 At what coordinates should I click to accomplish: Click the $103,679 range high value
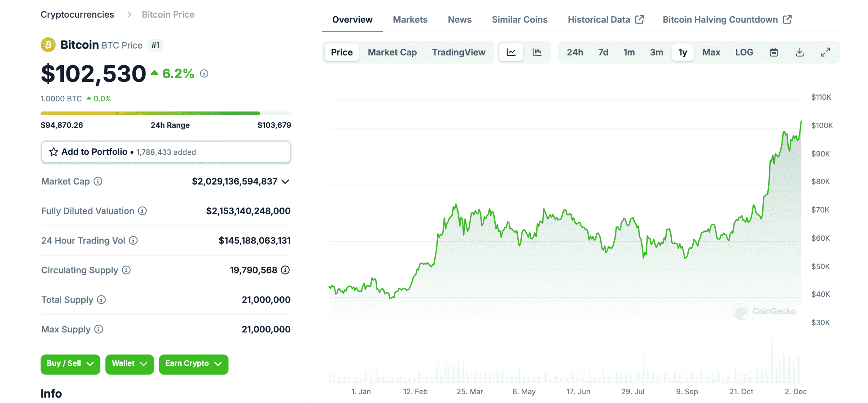[274, 125]
